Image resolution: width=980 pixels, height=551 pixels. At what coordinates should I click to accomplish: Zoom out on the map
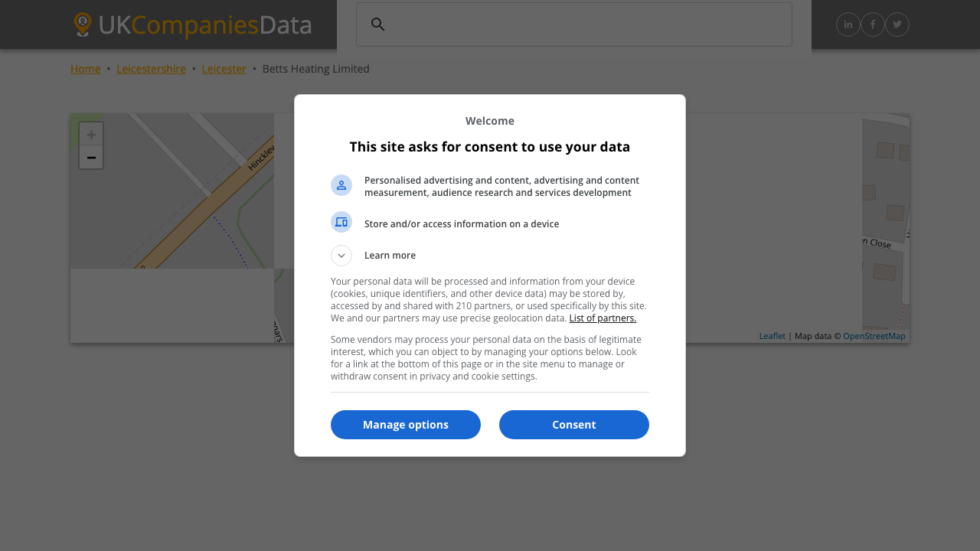[x=91, y=158]
